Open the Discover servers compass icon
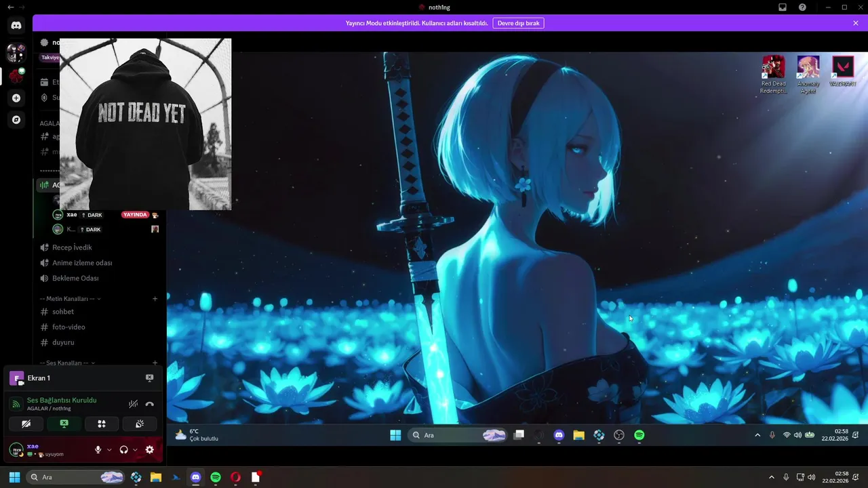 click(x=16, y=120)
